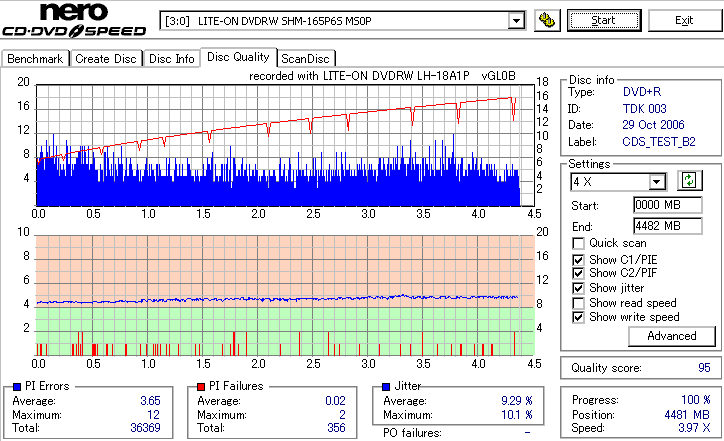Click the Exit button
724x441 pixels.
pos(684,21)
